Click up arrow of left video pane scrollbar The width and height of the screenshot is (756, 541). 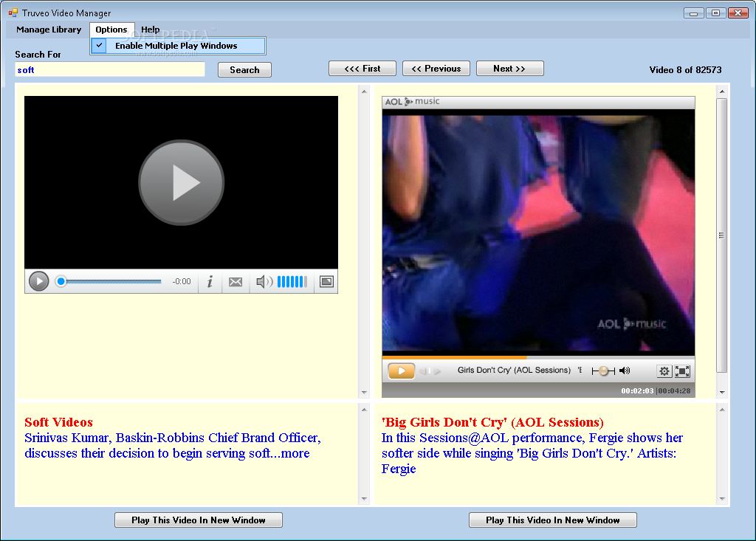click(x=364, y=91)
